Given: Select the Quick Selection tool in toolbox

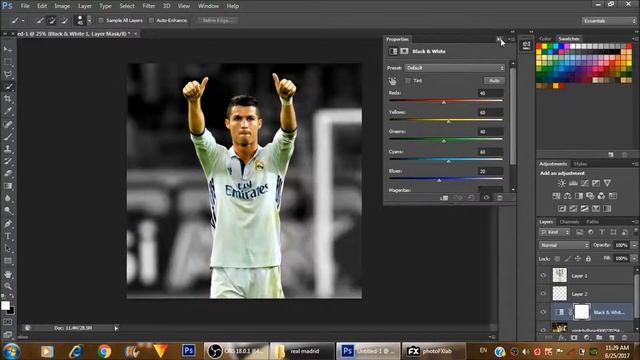Looking at the screenshot, I should 8,87.
